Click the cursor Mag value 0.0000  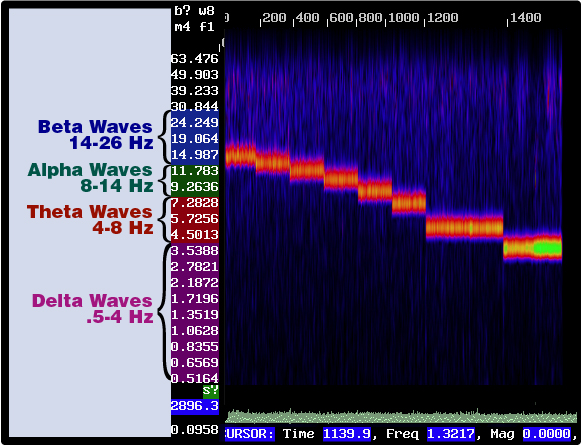pos(547,434)
